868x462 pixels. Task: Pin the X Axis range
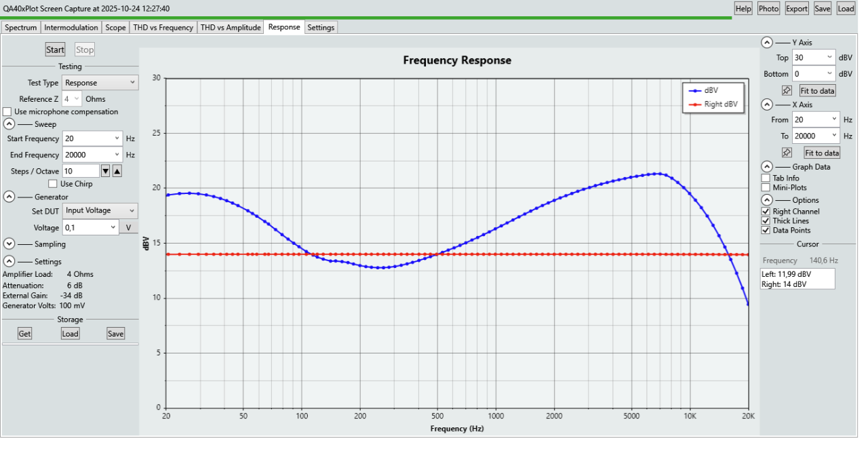[787, 153]
